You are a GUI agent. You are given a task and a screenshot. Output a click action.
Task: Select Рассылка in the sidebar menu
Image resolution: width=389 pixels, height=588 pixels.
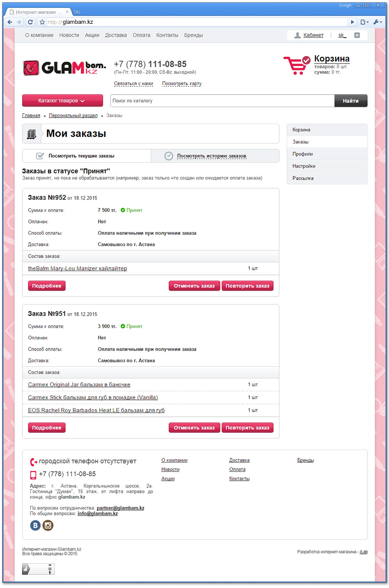327,178
